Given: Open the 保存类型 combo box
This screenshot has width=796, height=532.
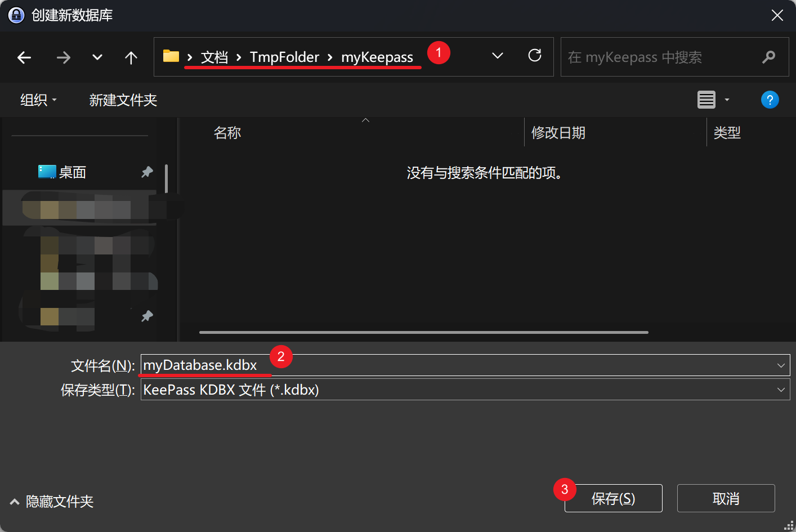Looking at the screenshot, I should point(465,390).
